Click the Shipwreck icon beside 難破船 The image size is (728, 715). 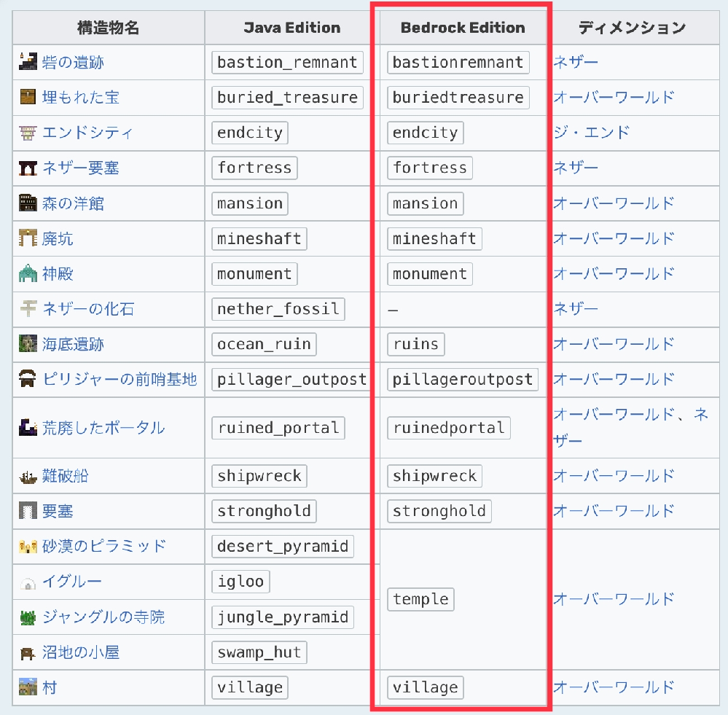[x=28, y=476]
